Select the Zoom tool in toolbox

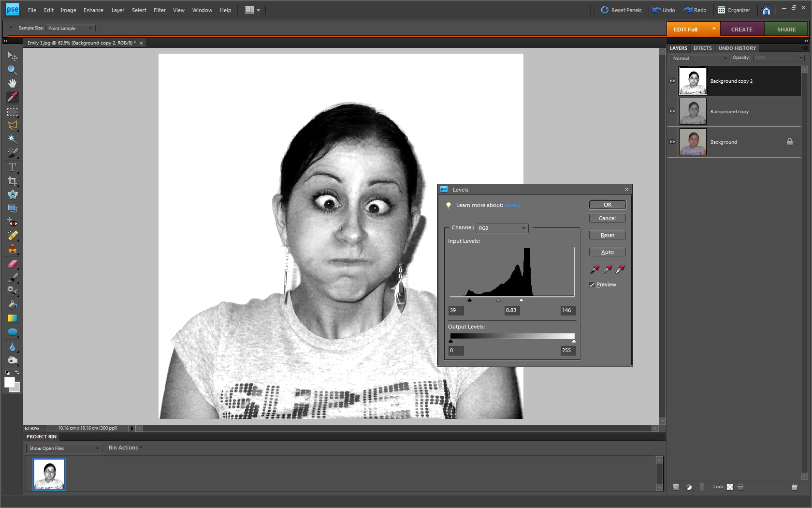(x=12, y=70)
